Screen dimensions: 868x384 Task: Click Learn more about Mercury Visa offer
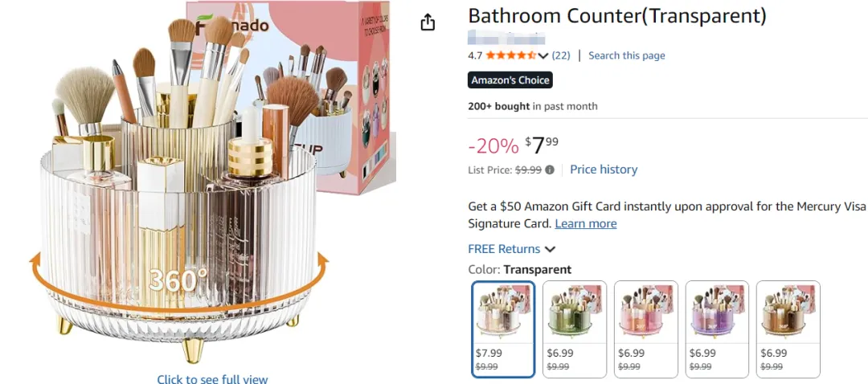click(x=585, y=223)
